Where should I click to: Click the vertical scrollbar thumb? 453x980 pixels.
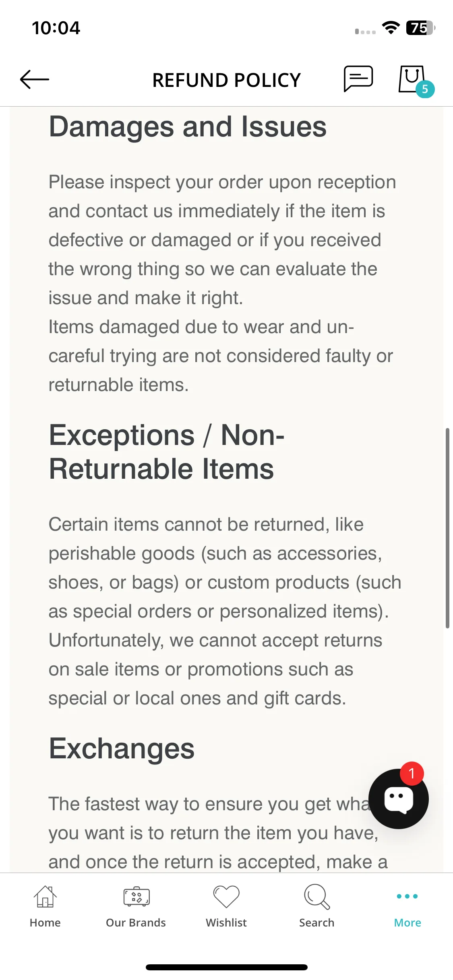(447, 528)
